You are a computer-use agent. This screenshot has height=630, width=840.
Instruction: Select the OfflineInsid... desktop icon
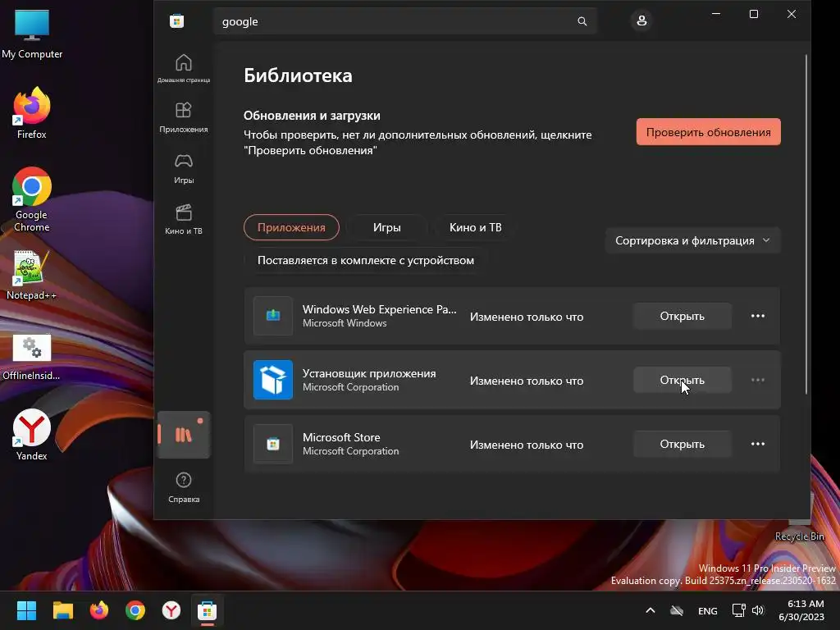click(x=32, y=358)
